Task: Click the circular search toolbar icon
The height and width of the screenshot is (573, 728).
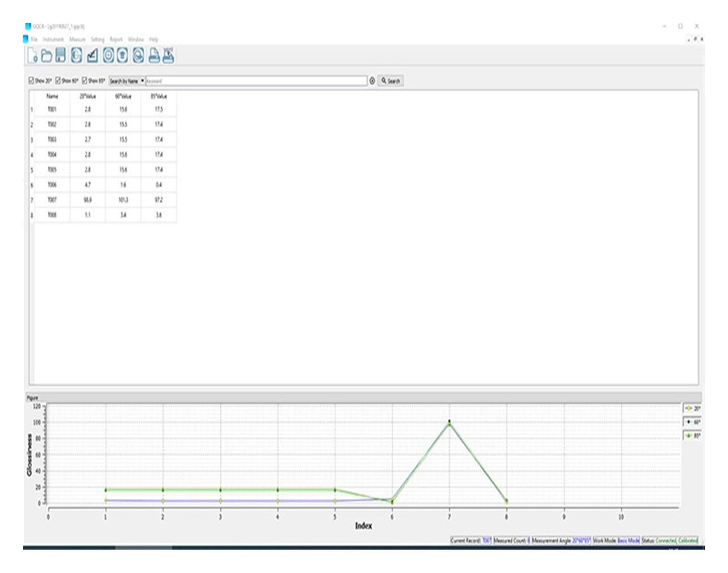Action: (x=138, y=56)
